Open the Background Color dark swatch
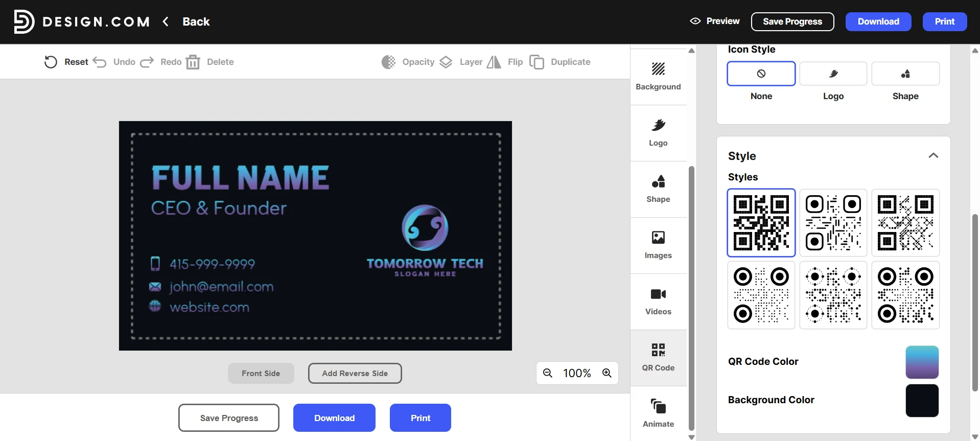The height and width of the screenshot is (441, 980). coord(922,400)
